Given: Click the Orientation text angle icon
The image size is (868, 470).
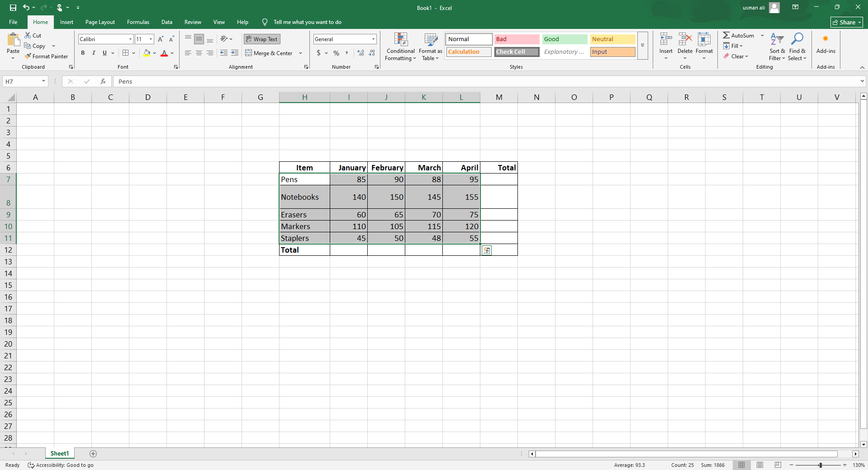Looking at the screenshot, I should point(224,39).
